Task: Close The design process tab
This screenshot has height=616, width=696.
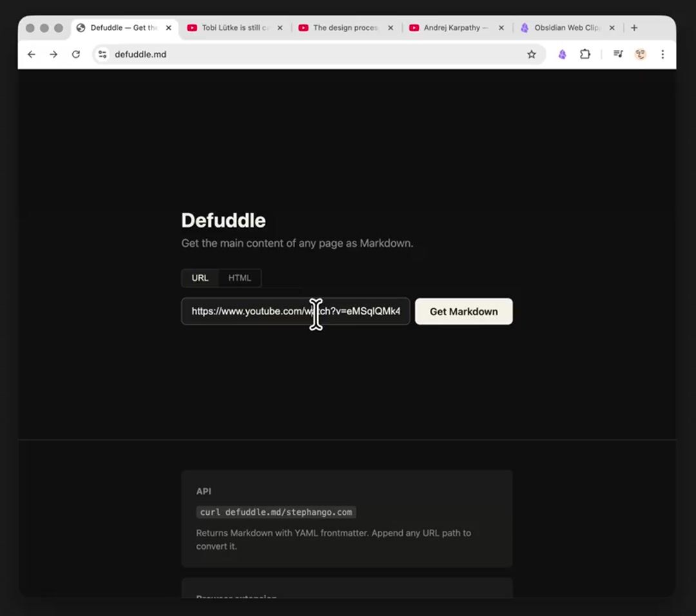Action: 391,28
